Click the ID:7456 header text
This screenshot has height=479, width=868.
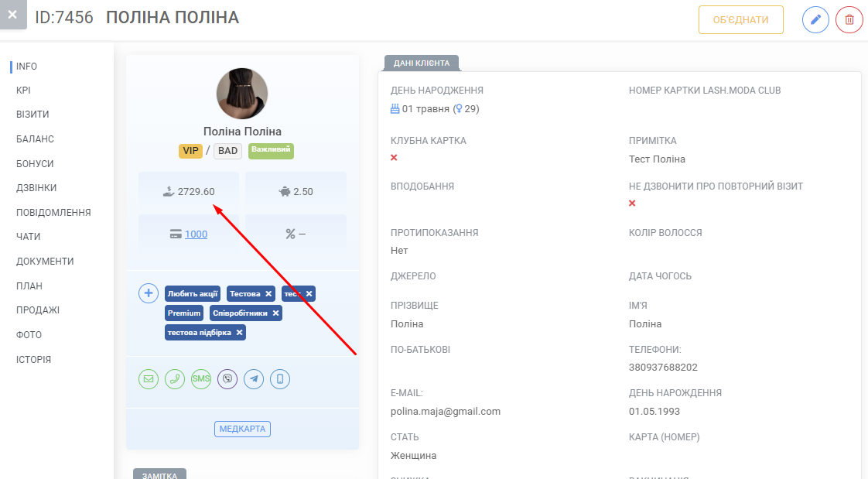64,17
